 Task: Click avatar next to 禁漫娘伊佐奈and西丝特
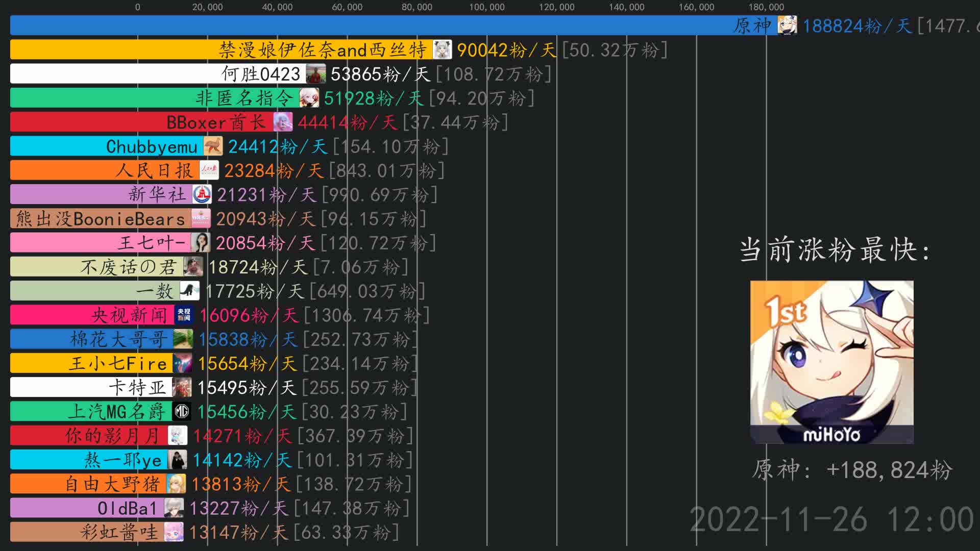tap(443, 49)
